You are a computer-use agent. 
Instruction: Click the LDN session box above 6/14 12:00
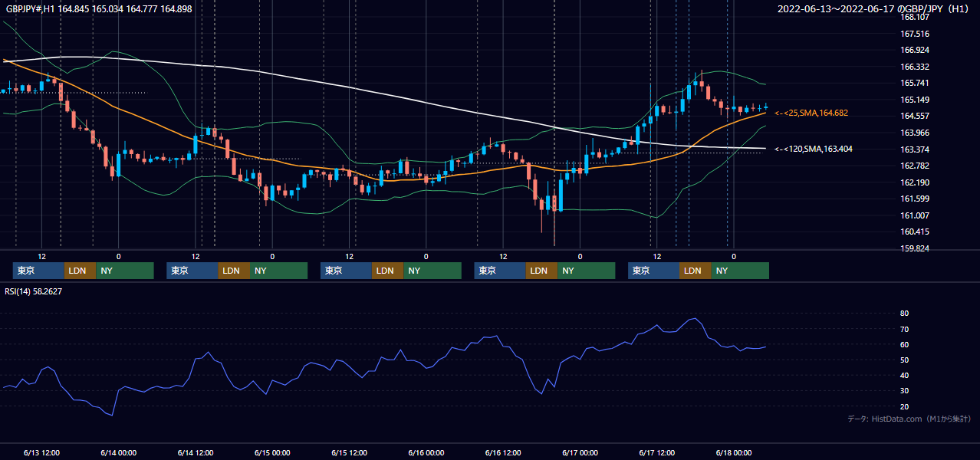(x=234, y=271)
